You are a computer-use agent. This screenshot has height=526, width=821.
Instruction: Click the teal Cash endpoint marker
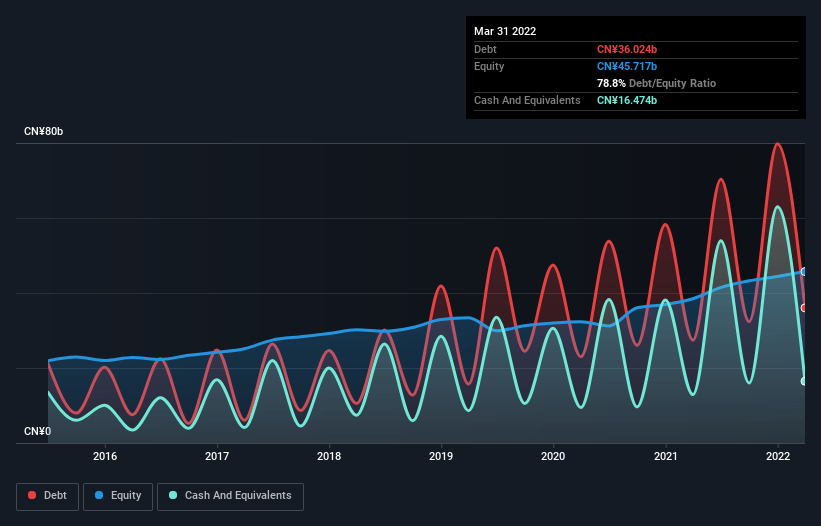[804, 381]
